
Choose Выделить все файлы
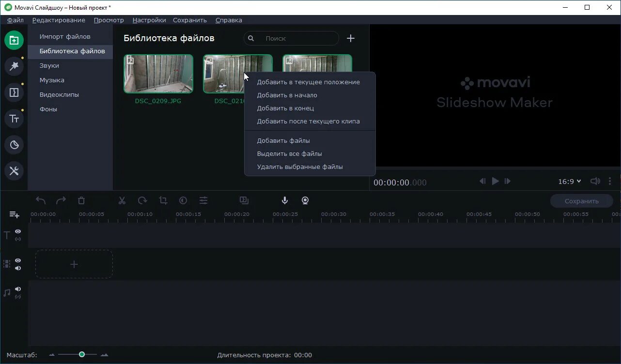pyautogui.click(x=310, y=153)
